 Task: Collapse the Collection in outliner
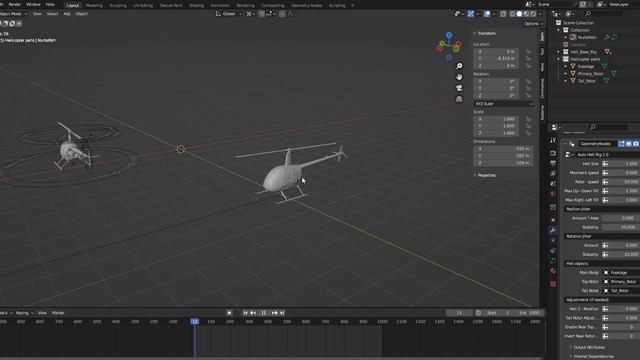tap(558, 30)
